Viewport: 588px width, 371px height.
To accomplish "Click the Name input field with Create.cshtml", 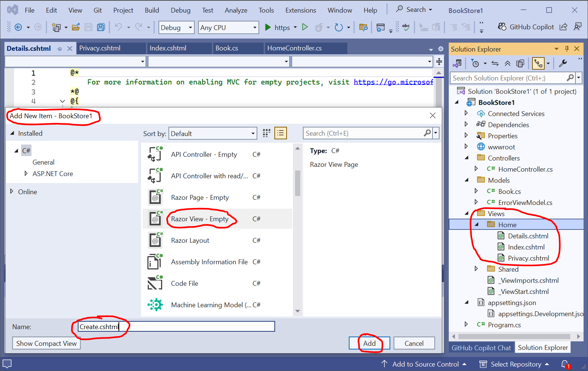I will click(x=176, y=327).
